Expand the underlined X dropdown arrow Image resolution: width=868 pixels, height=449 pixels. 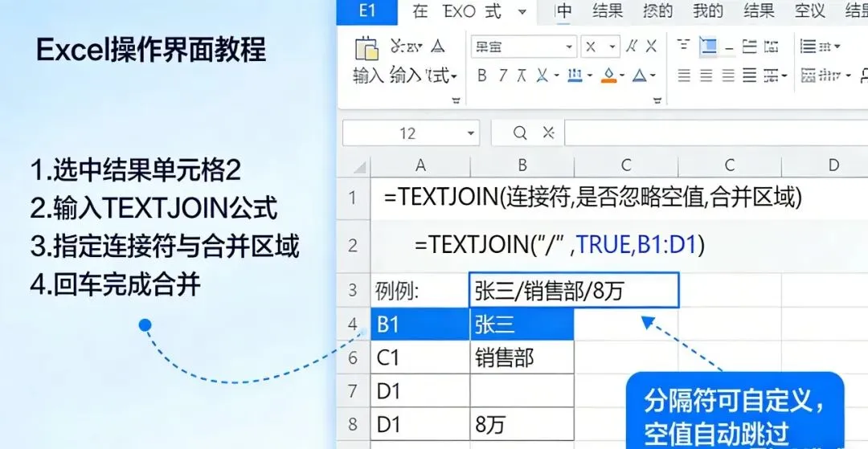(x=556, y=76)
